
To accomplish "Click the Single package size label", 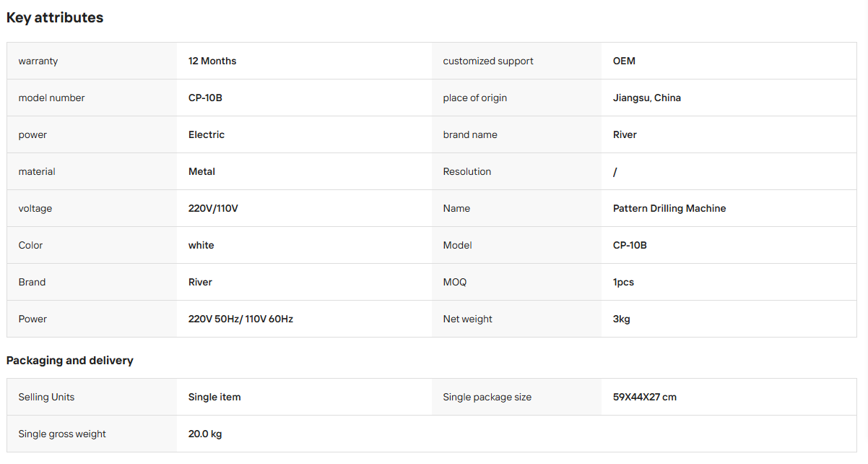I will point(487,397).
